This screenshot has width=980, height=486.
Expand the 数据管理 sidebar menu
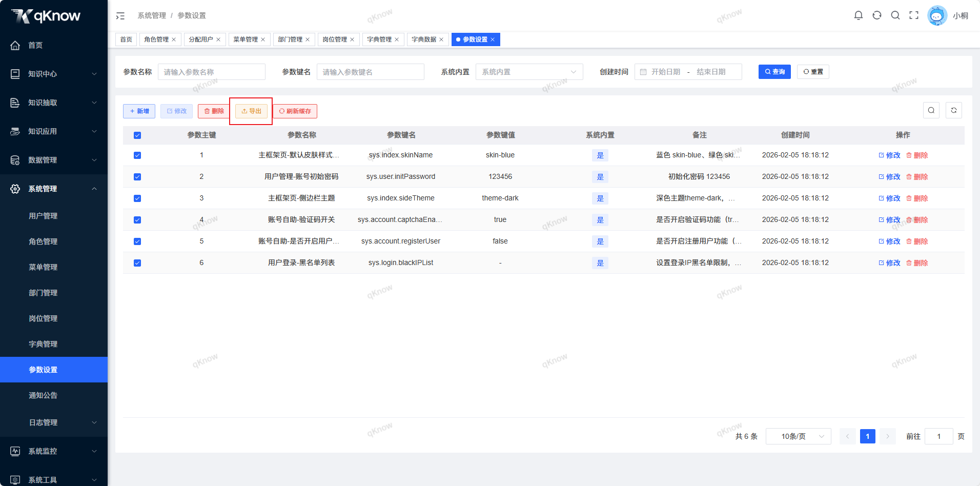click(54, 160)
